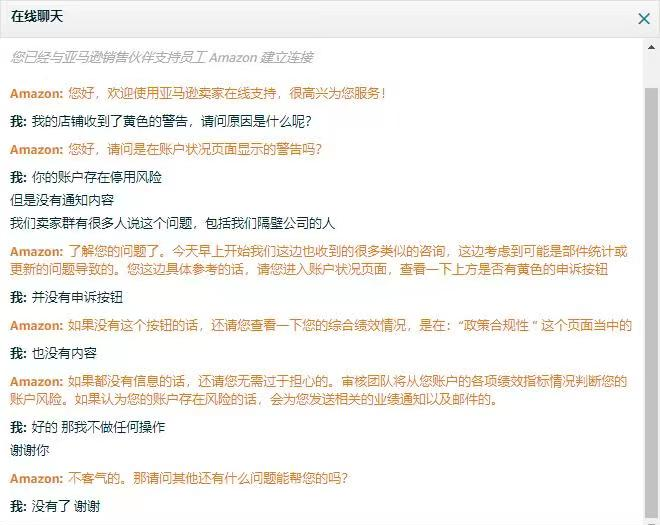
Task: Click message 并没有申诉按钮
Action: tap(67, 297)
